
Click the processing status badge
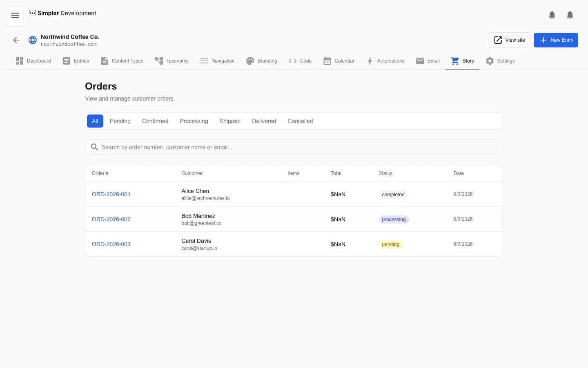click(x=394, y=220)
